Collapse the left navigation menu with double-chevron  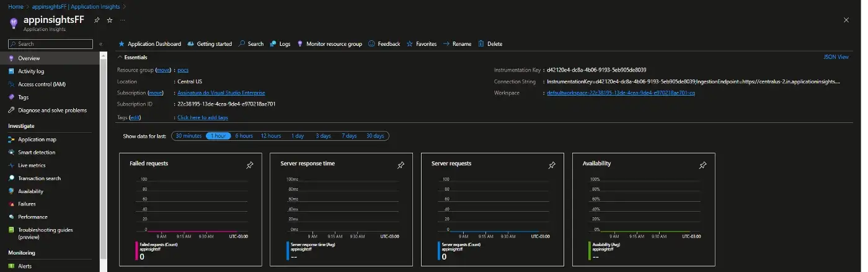(x=101, y=44)
